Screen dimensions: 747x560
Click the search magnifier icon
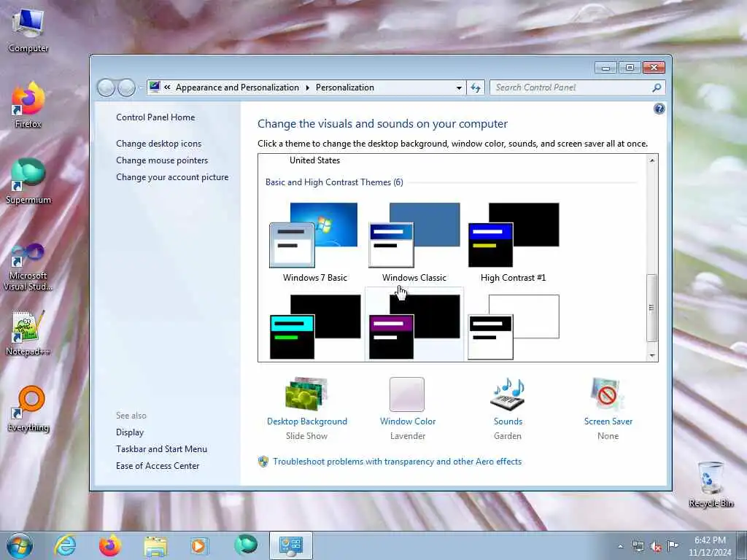coord(657,87)
